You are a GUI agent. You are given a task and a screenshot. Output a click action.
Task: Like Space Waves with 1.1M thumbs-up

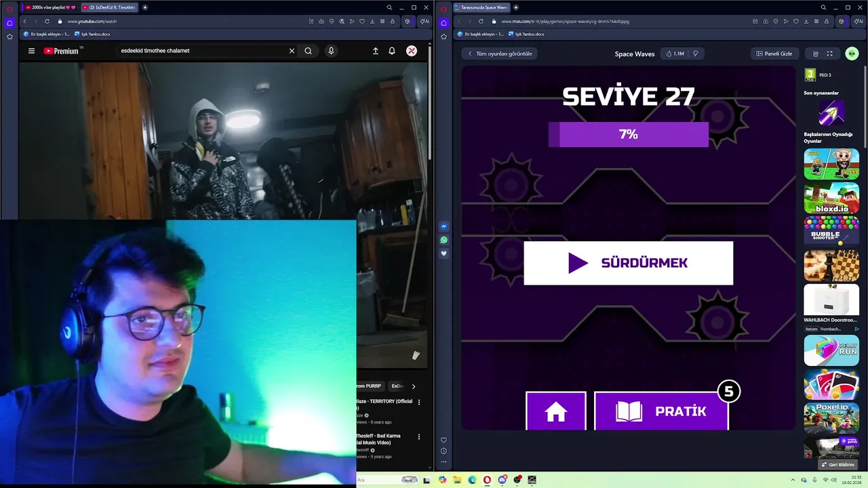(x=675, y=54)
